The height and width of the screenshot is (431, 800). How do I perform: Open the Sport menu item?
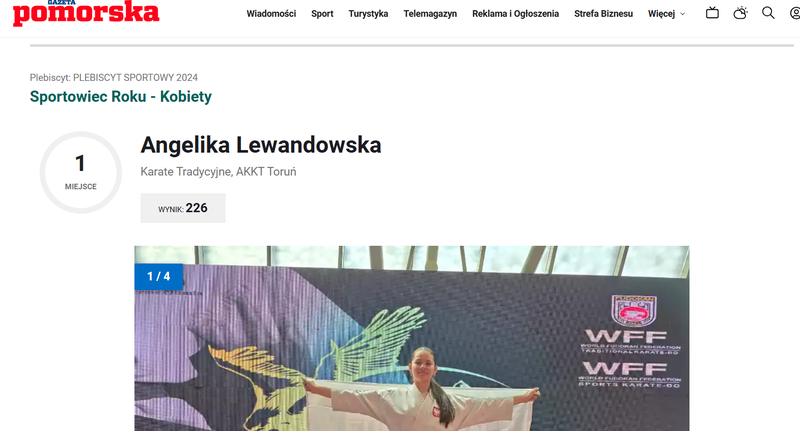tap(322, 14)
